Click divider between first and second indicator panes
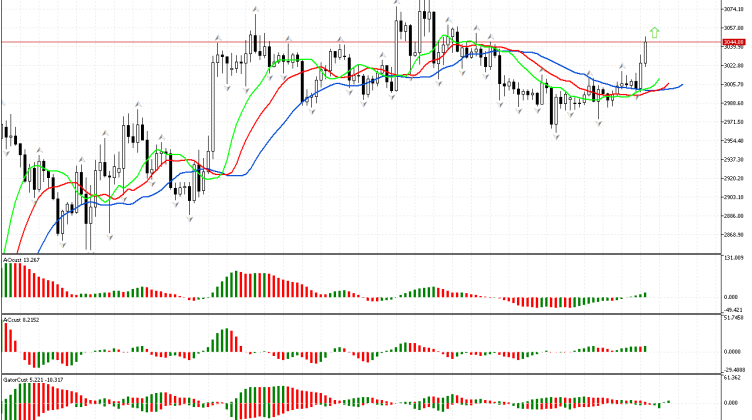This screenshot has height=420, width=752. (x=360, y=314)
